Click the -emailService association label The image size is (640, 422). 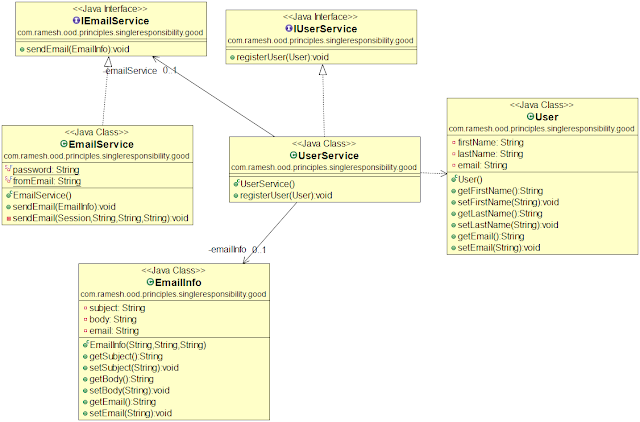pyautogui.click(x=130, y=71)
